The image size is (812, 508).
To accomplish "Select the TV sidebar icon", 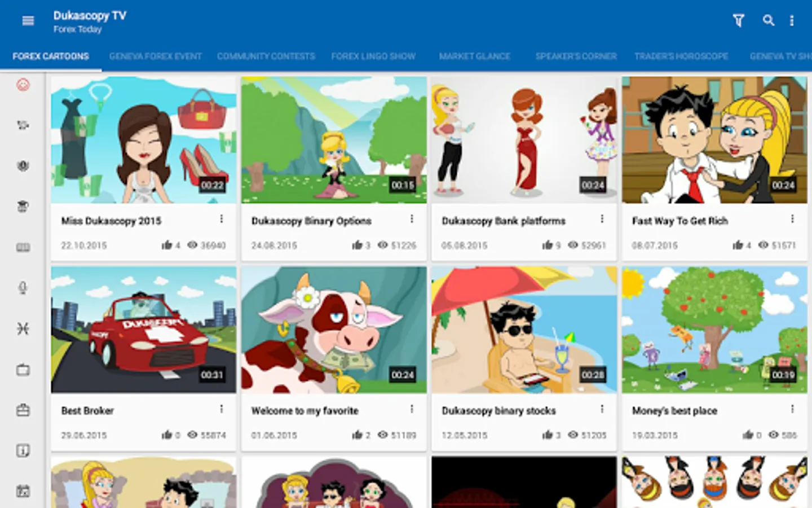I will pyautogui.click(x=23, y=370).
